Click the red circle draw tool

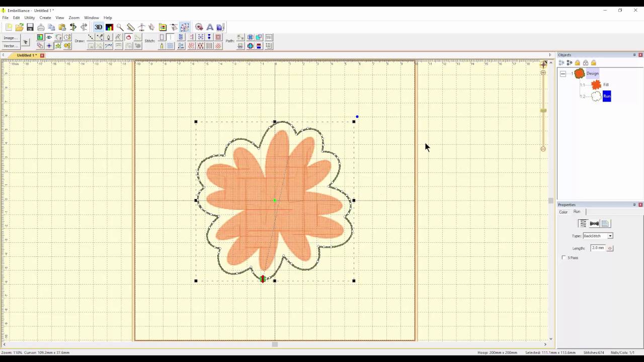pyautogui.click(x=128, y=37)
